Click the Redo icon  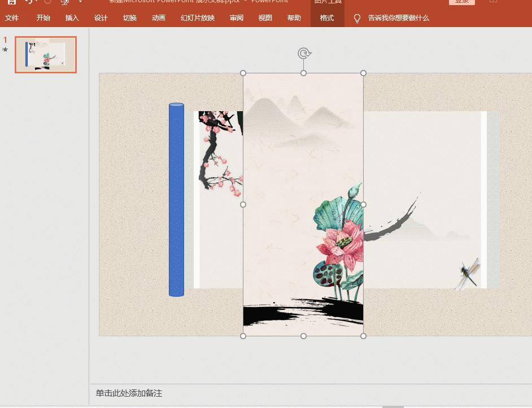point(48,2)
